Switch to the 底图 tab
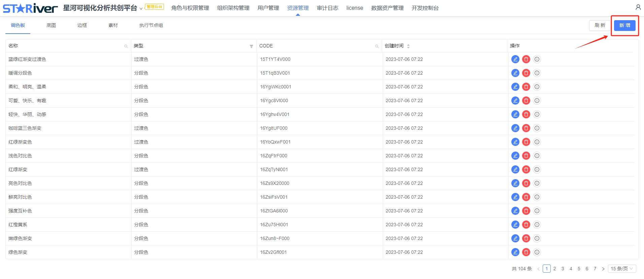The height and width of the screenshot is (279, 644). (x=51, y=25)
